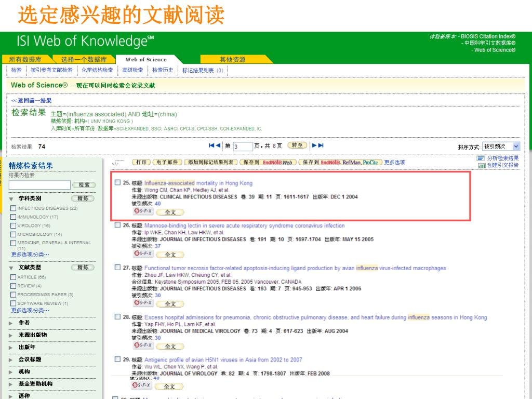The width and height of the screenshot is (532, 399).
Task: Open cited count 40 for result 25
Action: coord(158,204)
